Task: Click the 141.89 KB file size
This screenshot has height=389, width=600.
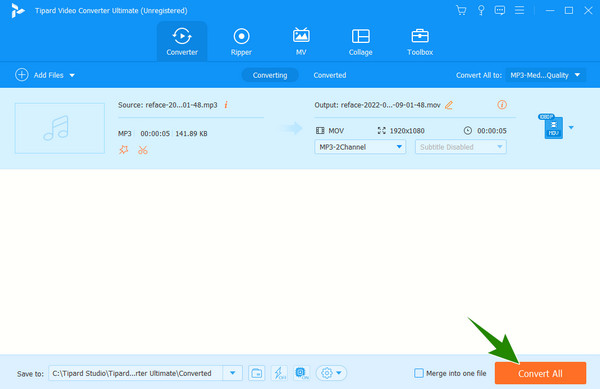Action: coord(191,133)
